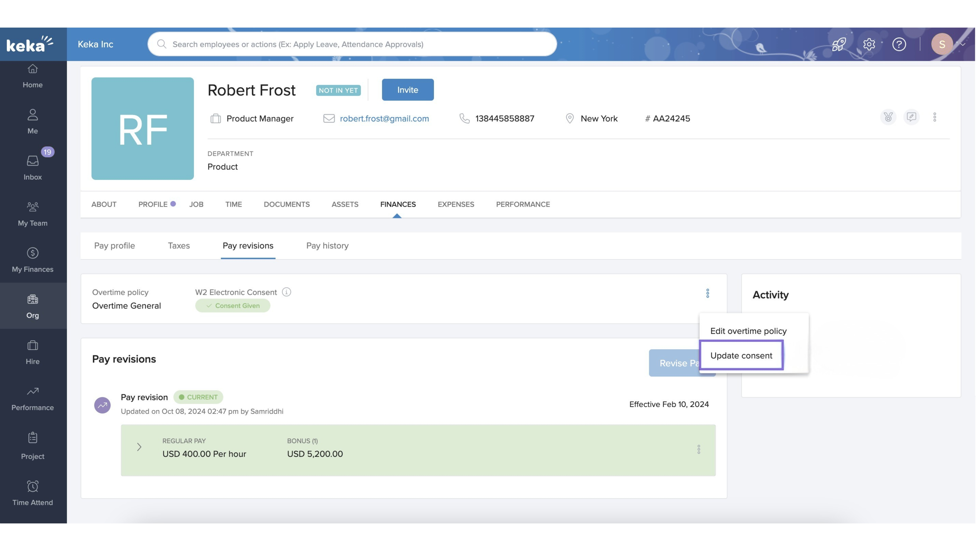Click the Invite button

(x=408, y=90)
